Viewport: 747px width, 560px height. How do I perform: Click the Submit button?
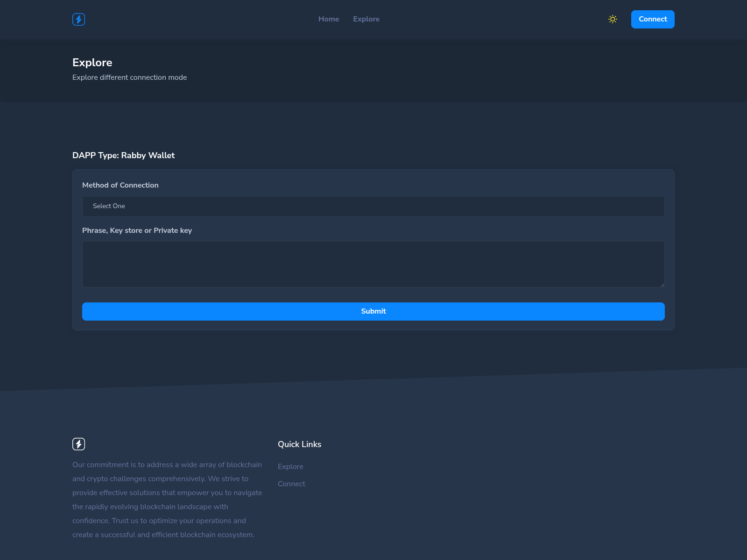pyautogui.click(x=373, y=311)
